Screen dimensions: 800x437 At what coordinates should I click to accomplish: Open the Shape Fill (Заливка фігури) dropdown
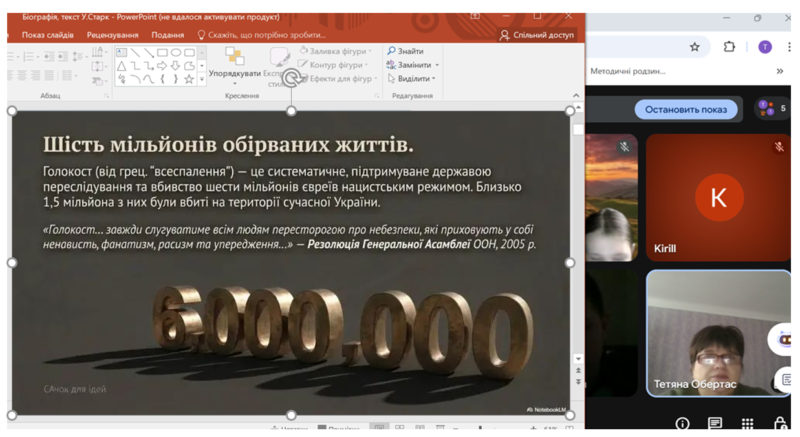tap(335, 51)
